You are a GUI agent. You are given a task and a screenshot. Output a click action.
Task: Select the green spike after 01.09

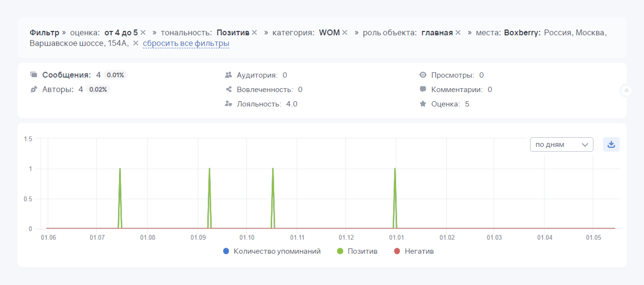[209, 198]
